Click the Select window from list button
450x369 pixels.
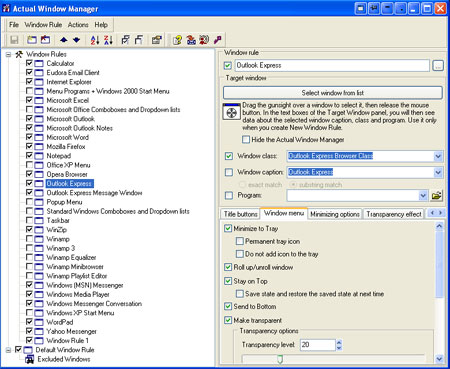point(333,93)
